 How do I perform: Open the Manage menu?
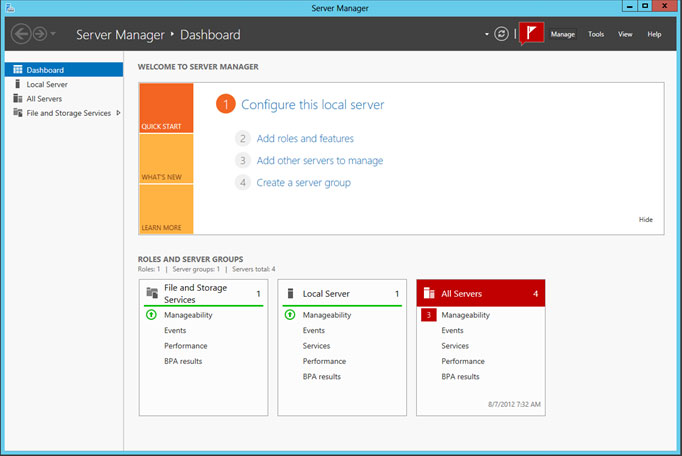[x=562, y=34]
